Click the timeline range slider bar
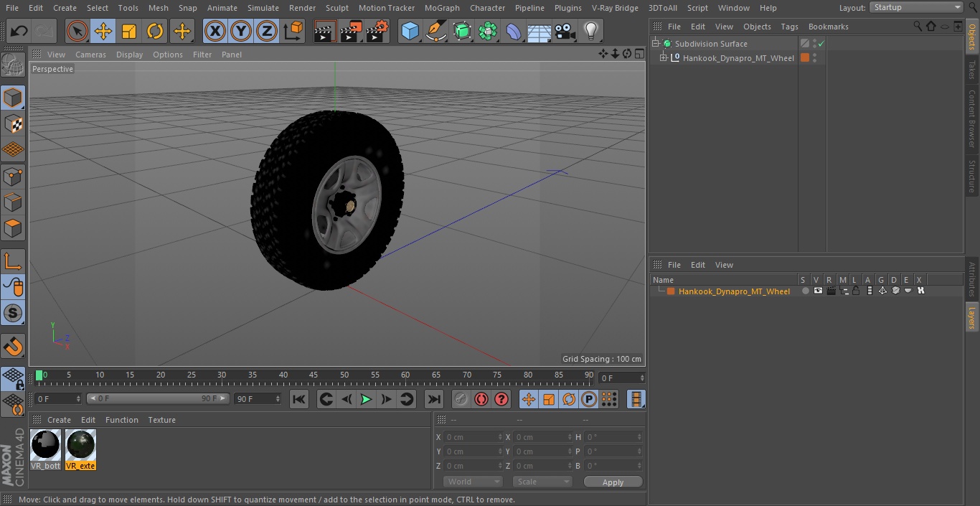The width and height of the screenshot is (980, 506). (x=158, y=398)
